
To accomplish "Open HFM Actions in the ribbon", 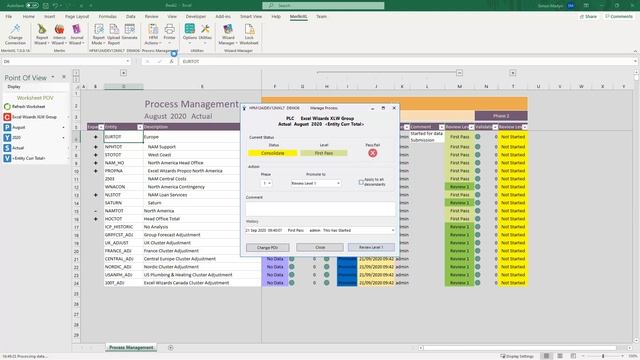I will [153, 29].
